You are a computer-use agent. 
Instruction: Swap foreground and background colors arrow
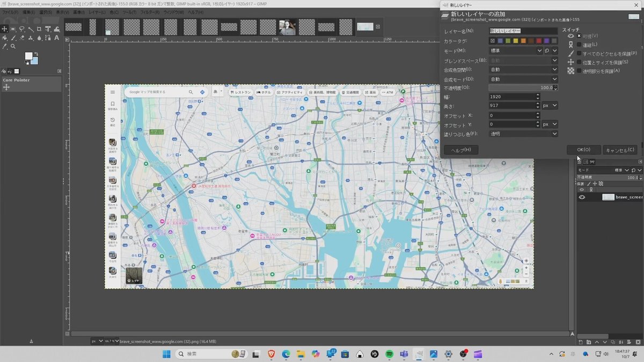click(x=36, y=54)
